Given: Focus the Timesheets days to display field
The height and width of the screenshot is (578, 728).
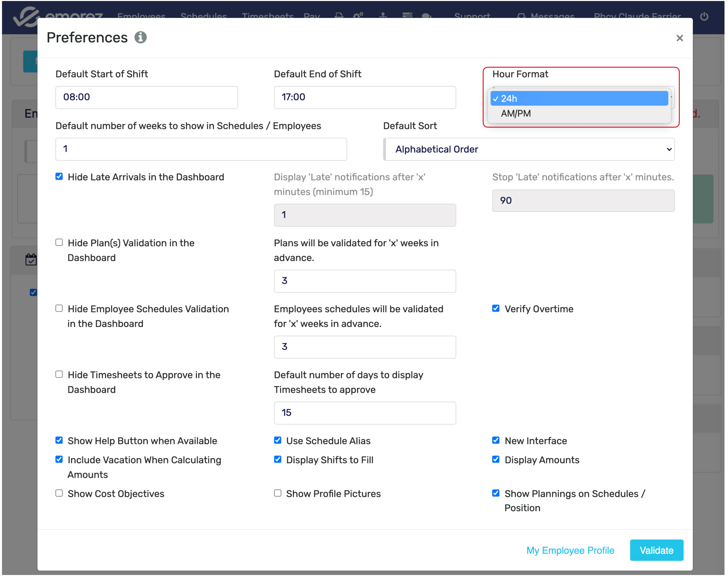Looking at the screenshot, I should [365, 413].
